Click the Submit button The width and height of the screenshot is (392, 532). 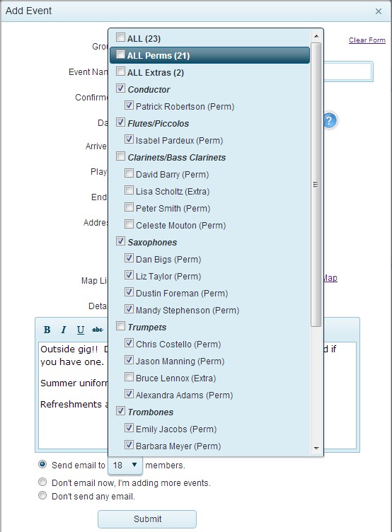point(147,519)
